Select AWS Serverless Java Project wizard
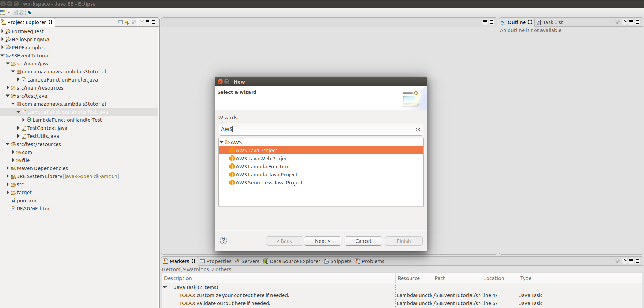 click(x=321, y=182)
